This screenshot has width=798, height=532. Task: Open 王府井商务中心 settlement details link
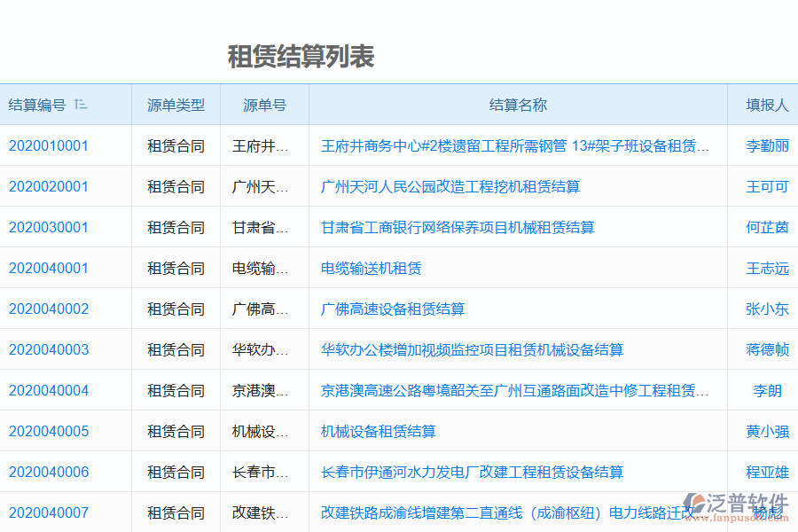pyautogui.click(x=512, y=145)
